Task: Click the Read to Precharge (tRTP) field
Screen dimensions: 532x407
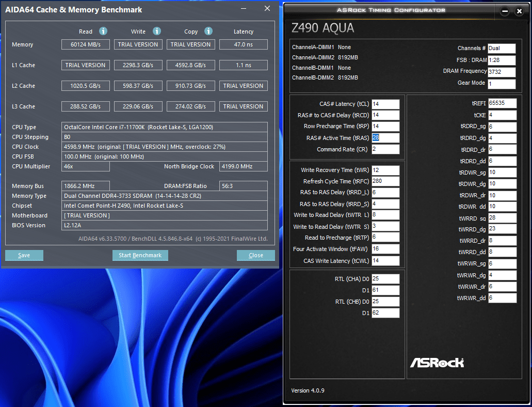Action: (x=385, y=237)
